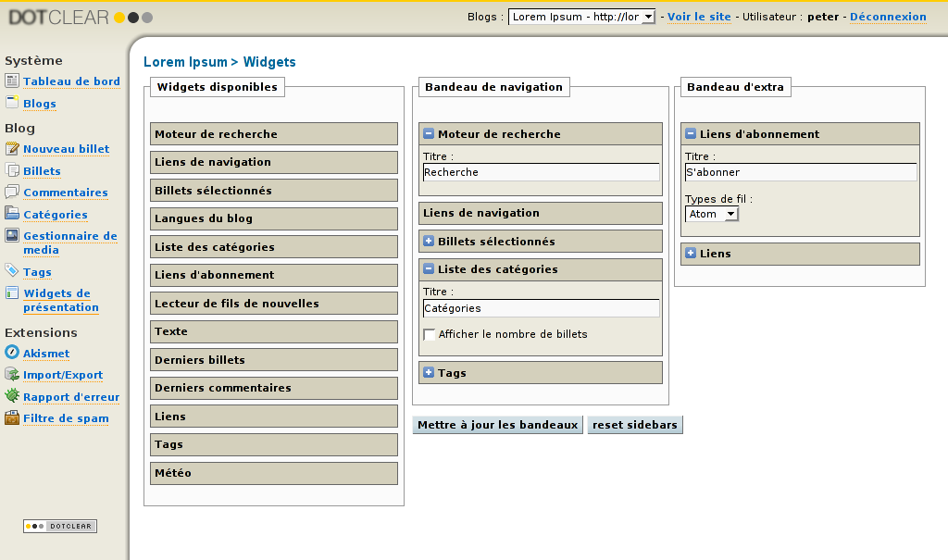Collapse the Liens d'abonnement widget
Viewport: 948px width, 560px height.
691,134
